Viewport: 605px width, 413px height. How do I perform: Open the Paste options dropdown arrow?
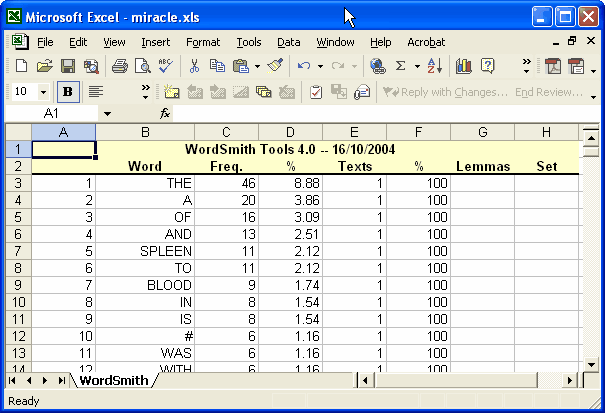tap(257, 66)
